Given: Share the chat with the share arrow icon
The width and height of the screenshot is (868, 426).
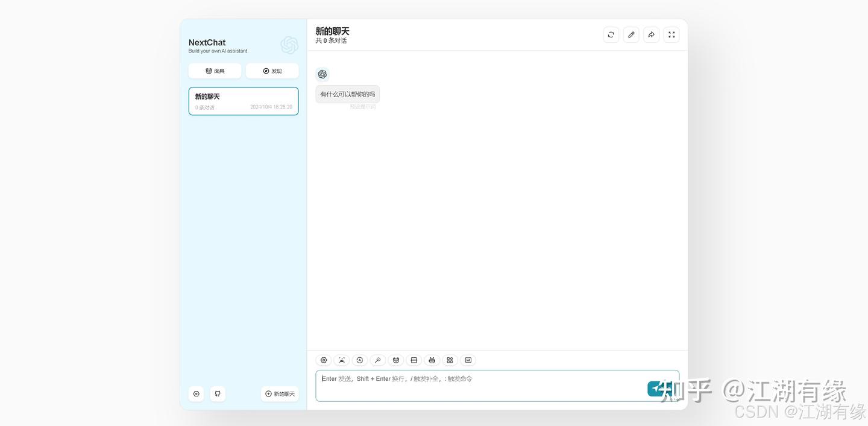Looking at the screenshot, I should click(x=651, y=34).
